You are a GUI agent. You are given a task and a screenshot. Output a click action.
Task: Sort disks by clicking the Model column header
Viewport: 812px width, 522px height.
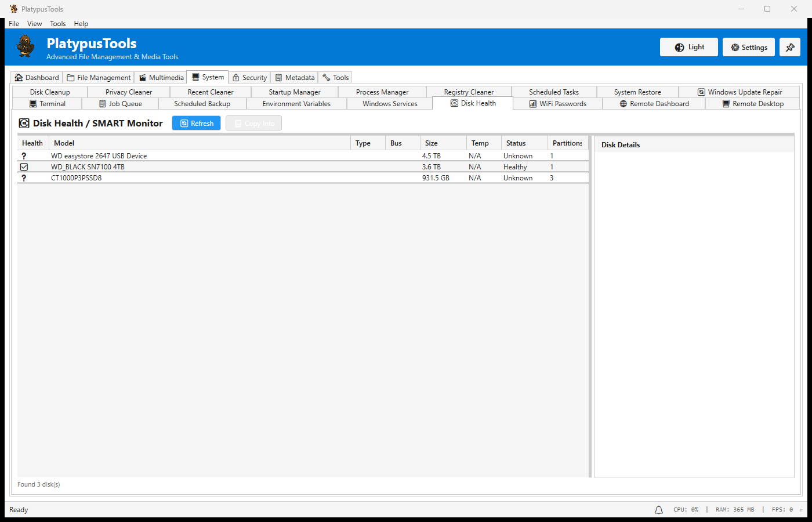click(x=64, y=143)
